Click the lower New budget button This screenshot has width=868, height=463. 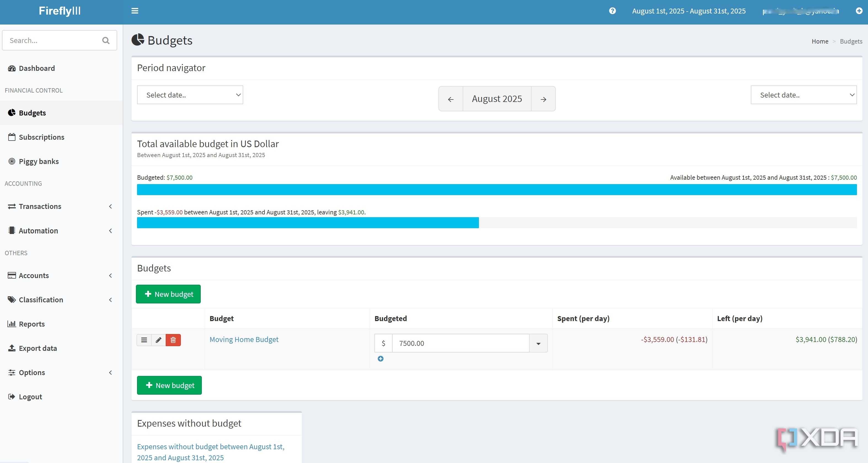tap(169, 385)
